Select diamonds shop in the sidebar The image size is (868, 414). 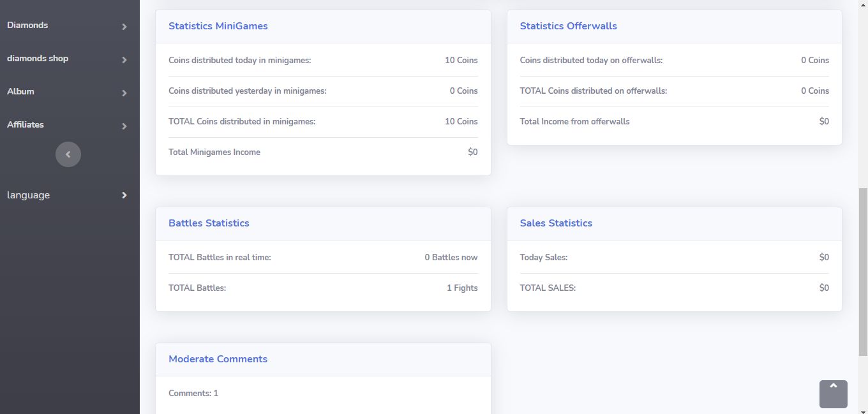[x=38, y=59]
